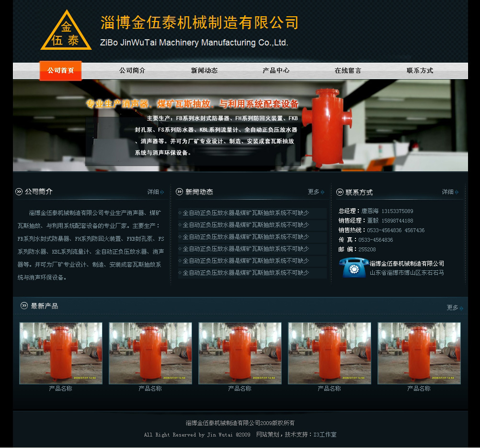The image size is (480, 448).
Task: Open 详细 link in the 公司简介 section
Action: click(156, 192)
